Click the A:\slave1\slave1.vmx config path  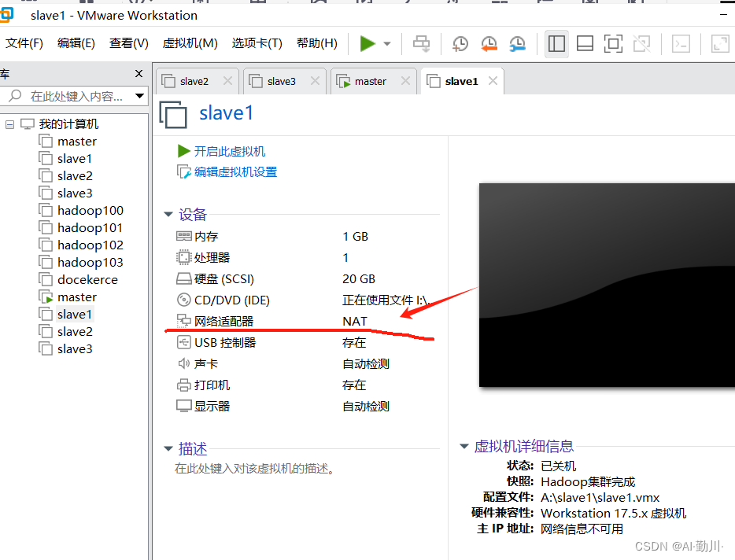pyautogui.click(x=600, y=498)
